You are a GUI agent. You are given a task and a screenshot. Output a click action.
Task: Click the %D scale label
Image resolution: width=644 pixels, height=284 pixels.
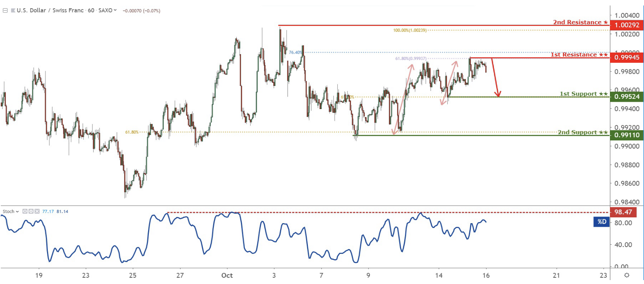[602, 222]
